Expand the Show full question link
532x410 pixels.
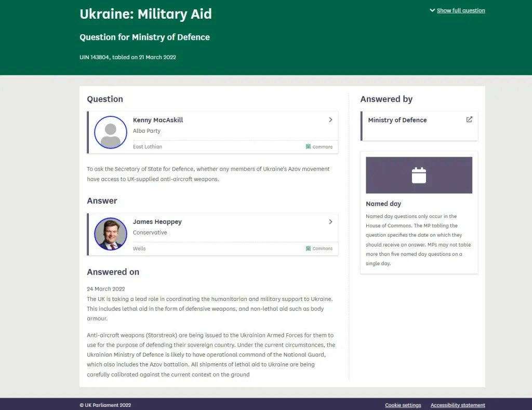coord(461,10)
